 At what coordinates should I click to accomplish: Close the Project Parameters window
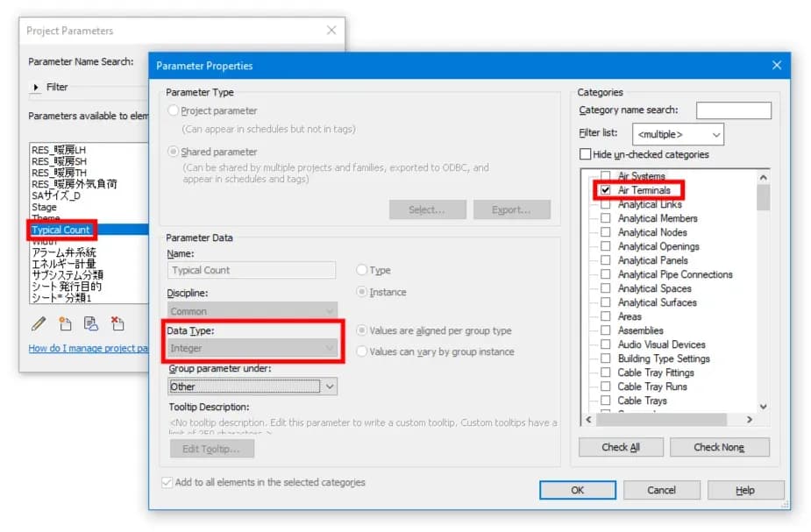pyautogui.click(x=331, y=31)
